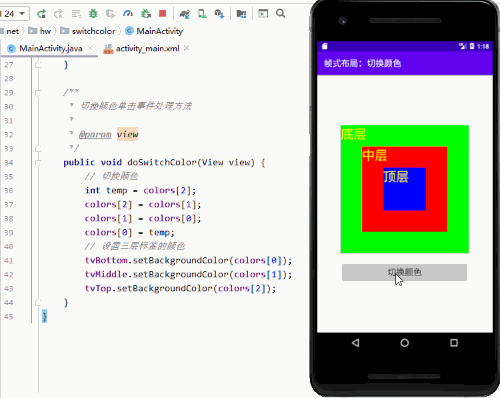Collapse doSwitchColor method fold marker at line 34
Screen dimensions: 500x398
(38, 163)
